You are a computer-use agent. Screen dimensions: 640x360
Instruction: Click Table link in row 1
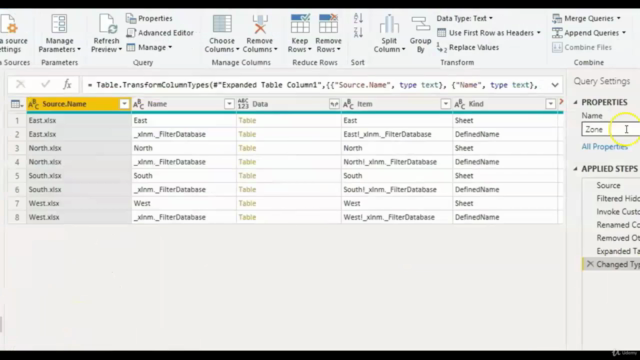click(x=247, y=120)
